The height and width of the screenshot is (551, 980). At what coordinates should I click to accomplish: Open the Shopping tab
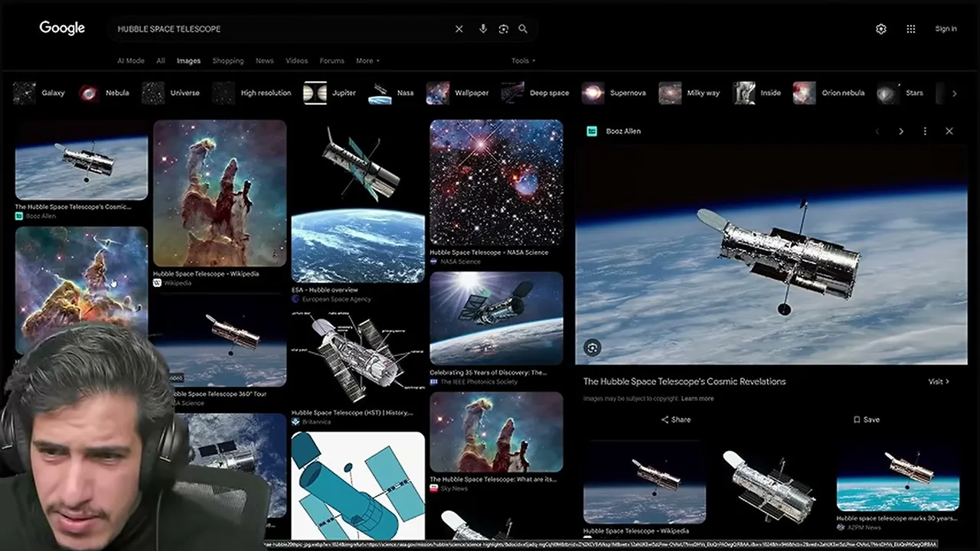click(228, 60)
